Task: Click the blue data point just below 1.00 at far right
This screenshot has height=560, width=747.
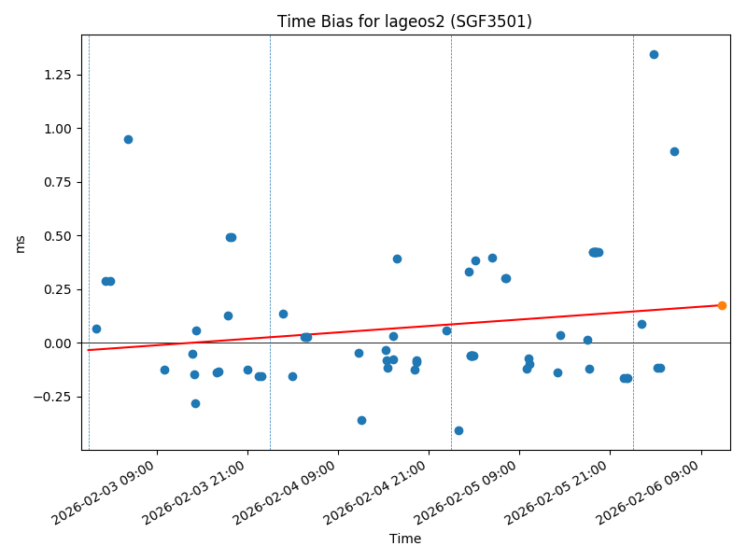Action: 674,151
